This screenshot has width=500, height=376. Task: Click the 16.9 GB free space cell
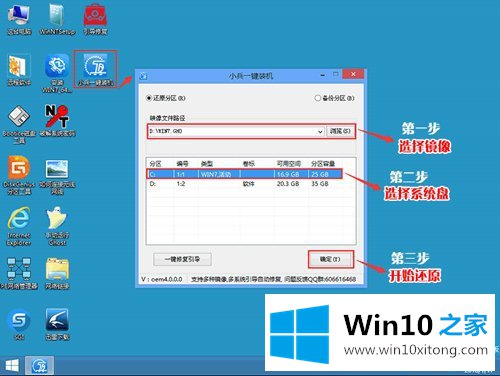coord(288,174)
